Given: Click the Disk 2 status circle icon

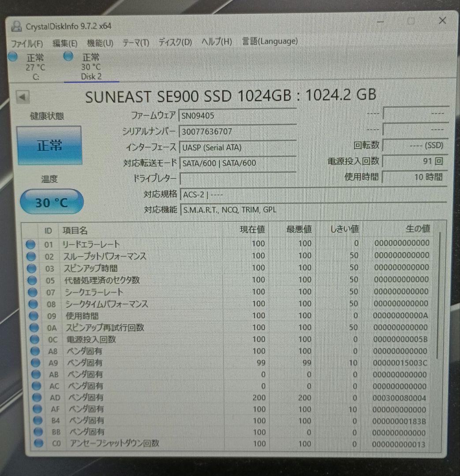Looking at the screenshot, I should [x=68, y=56].
